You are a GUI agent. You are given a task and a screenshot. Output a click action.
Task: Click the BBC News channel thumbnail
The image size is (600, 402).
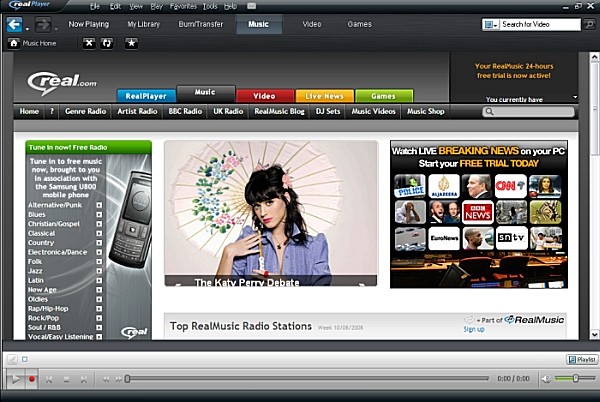478,212
